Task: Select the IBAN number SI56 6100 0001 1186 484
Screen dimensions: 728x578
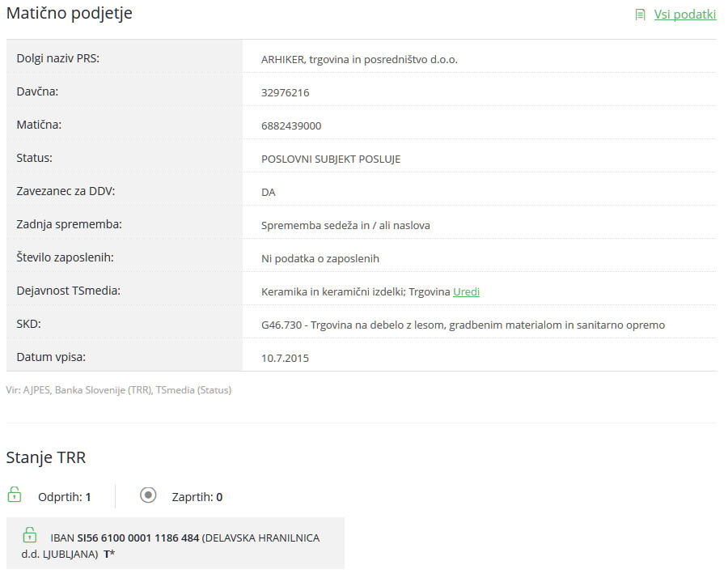Action: point(138,538)
